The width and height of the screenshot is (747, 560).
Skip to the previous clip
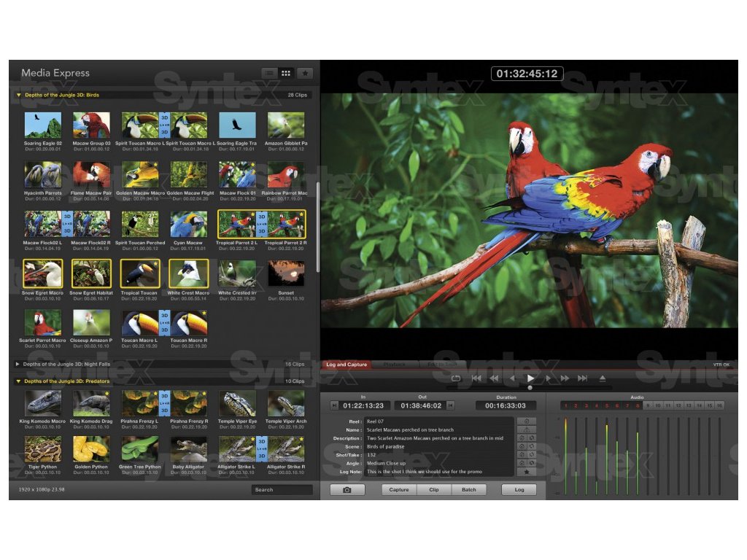pyautogui.click(x=476, y=378)
